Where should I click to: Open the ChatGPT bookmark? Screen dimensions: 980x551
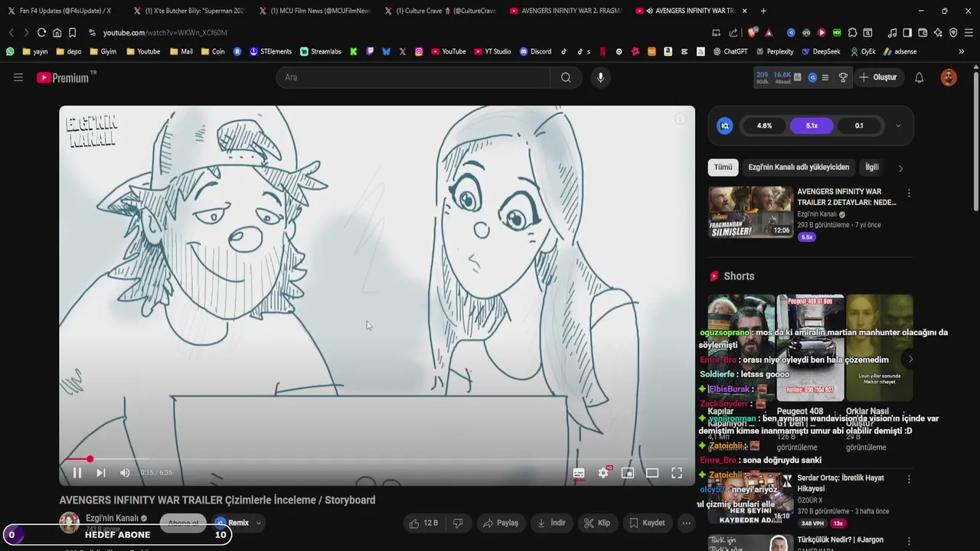click(730, 51)
